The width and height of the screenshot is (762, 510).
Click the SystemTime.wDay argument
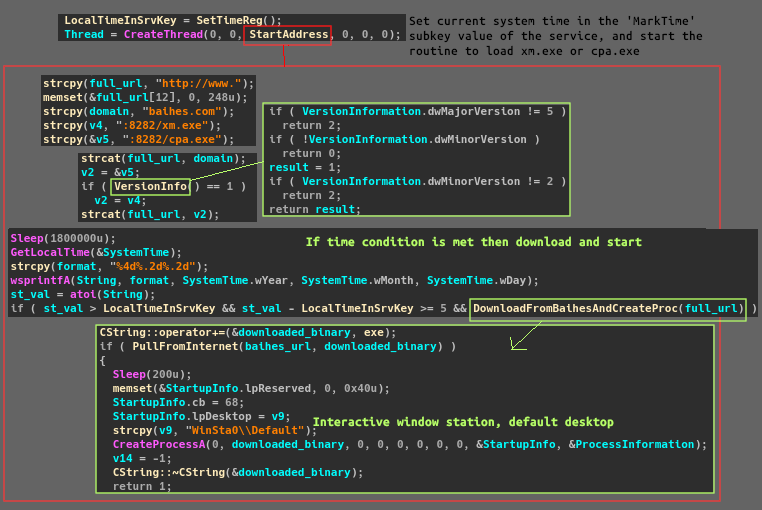click(476, 281)
